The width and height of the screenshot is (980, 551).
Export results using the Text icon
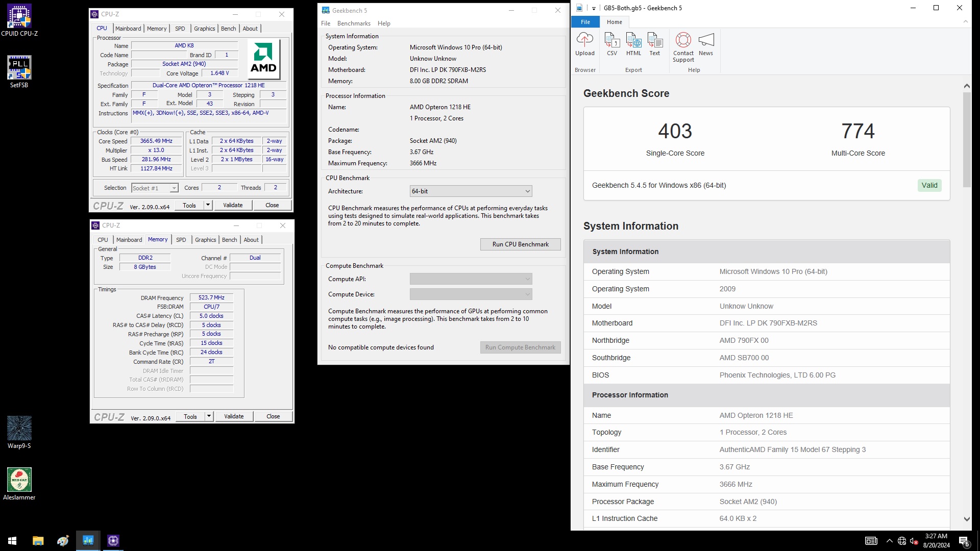click(655, 44)
